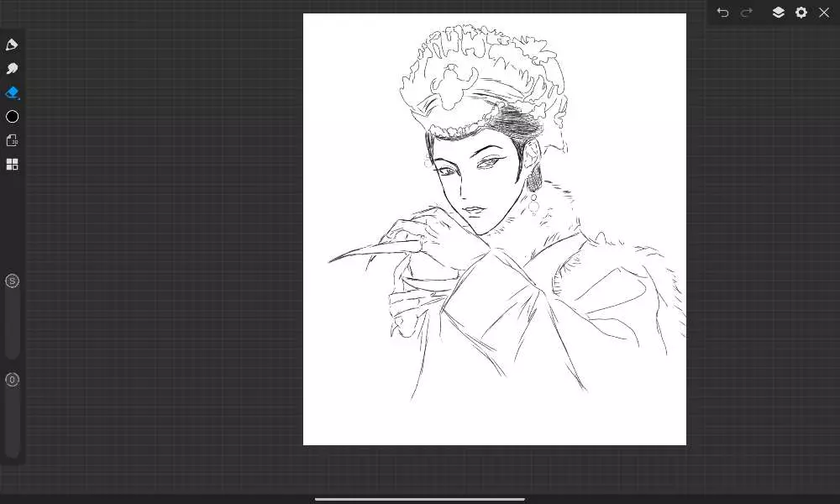Close the painting editor with X

[824, 13]
